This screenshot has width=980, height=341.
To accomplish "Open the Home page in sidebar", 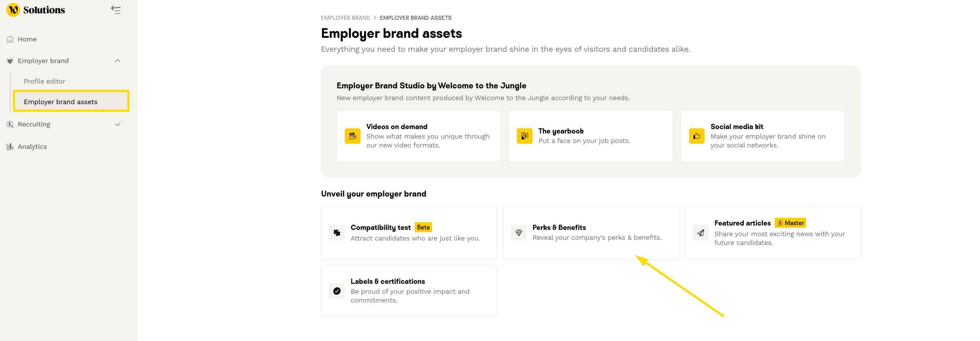I will (27, 39).
